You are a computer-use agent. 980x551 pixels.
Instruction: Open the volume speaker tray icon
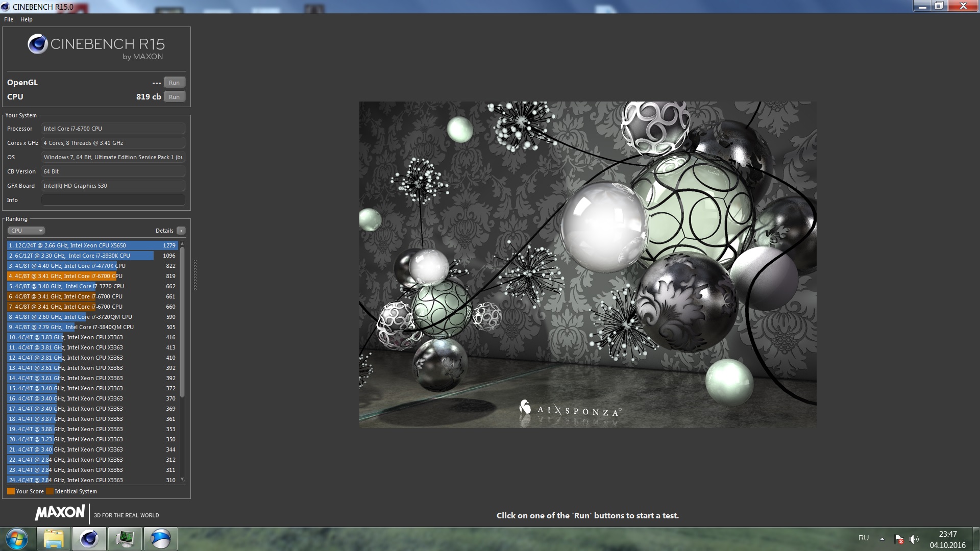click(x=914, y=539)
